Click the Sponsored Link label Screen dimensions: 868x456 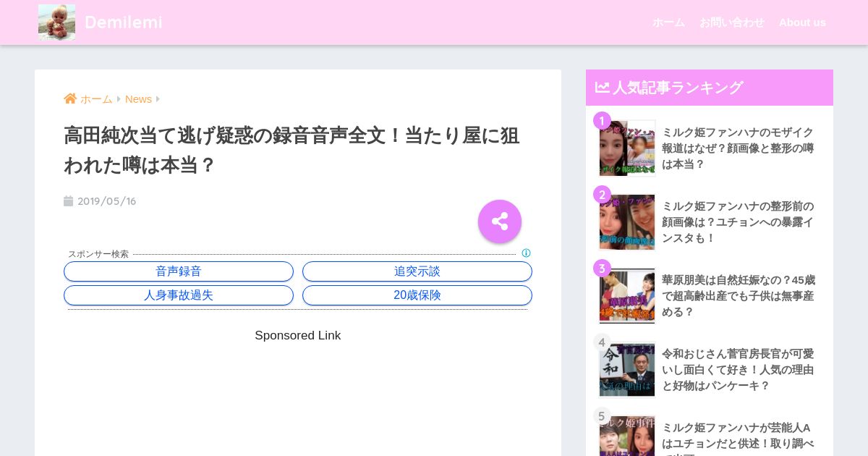[x=298, y=336]
